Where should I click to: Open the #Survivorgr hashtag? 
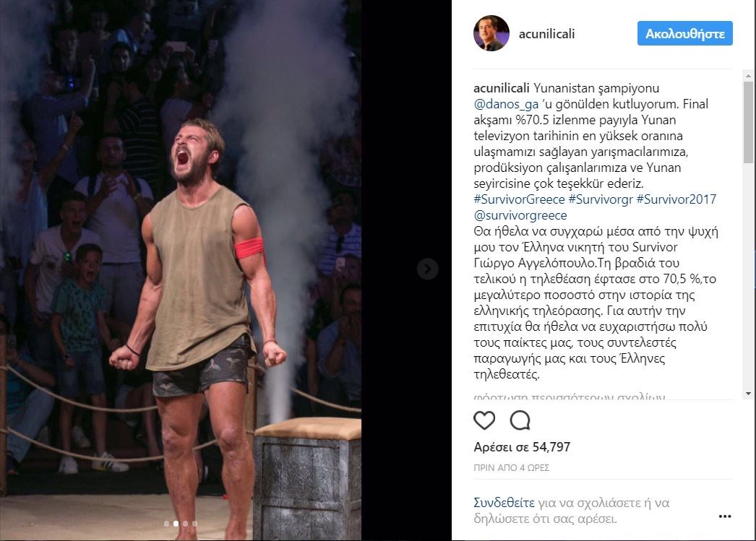[601, 199]
